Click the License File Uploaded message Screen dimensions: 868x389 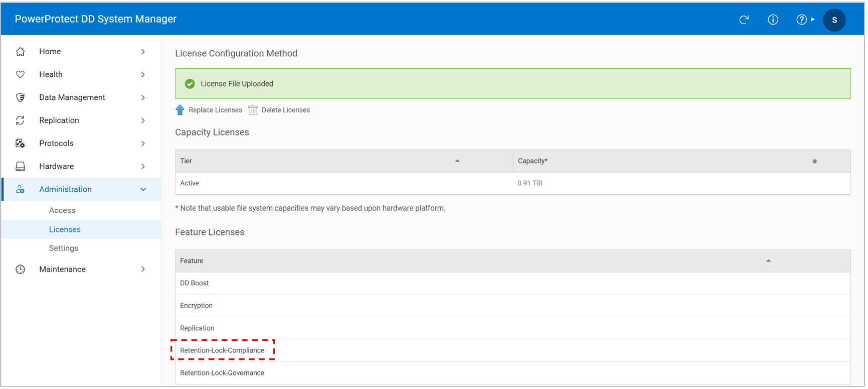pos(237,84)
